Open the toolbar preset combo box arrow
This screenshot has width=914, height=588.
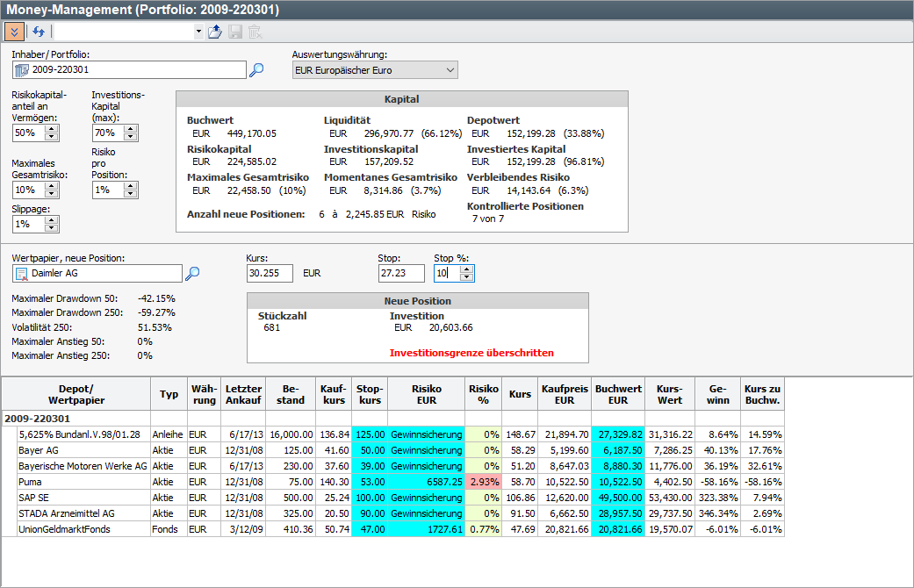coord(198,32)
